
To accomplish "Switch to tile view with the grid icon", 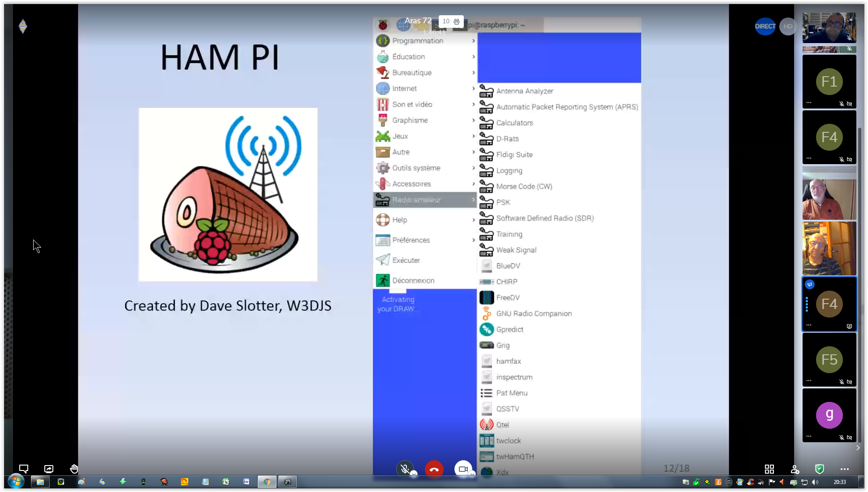I will point(769,469).
